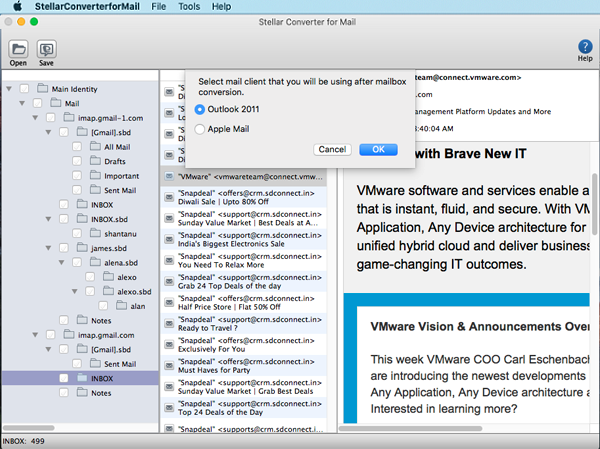The image size is (600, 449).
Task: Click the imap.gmail-1.com folder icon
Action: point(69,117)
